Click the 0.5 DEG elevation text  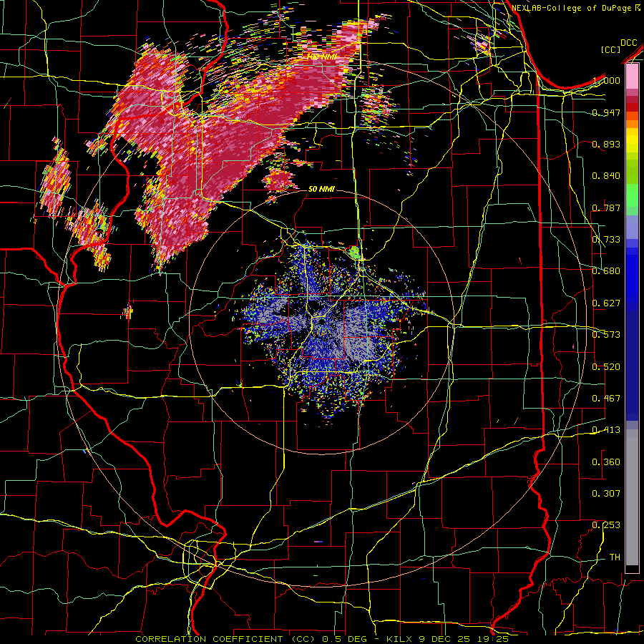(343, 639)
